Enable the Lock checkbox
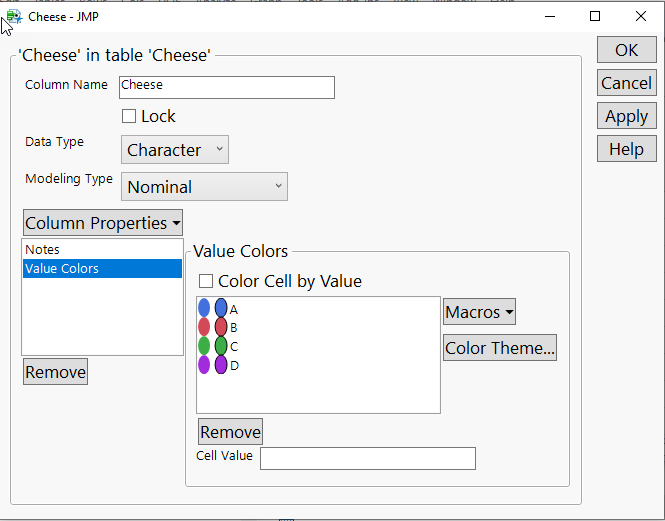The width and height of the screenshot is (665, 521). pos(129,117)
